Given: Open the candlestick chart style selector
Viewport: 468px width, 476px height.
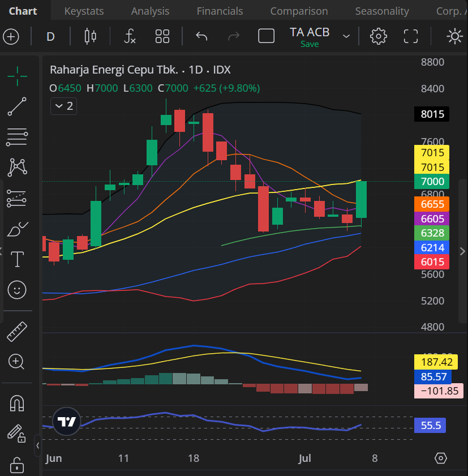Looking at the screenshot, I should pyautogui.click(x=90, y=37).
